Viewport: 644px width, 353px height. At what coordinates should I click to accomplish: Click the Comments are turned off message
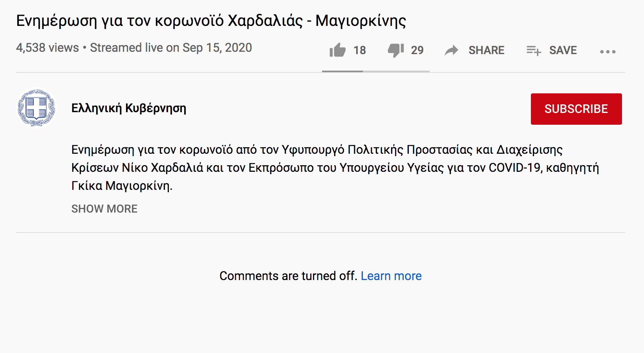click(288, 276)
